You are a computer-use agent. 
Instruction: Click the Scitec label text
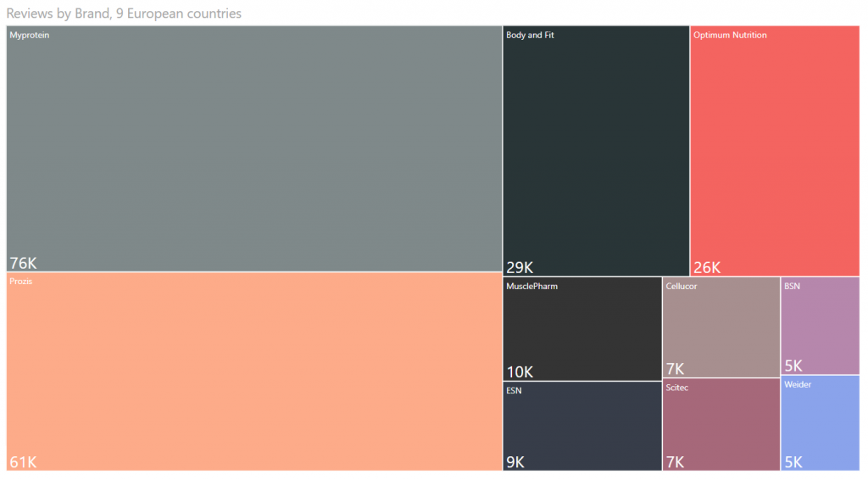click(677, 388)
